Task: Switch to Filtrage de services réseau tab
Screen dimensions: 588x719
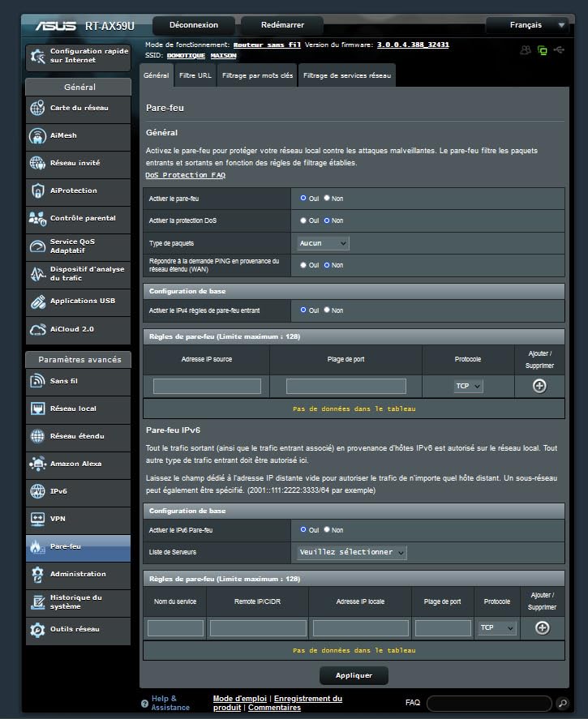Action: click(346, 75)
